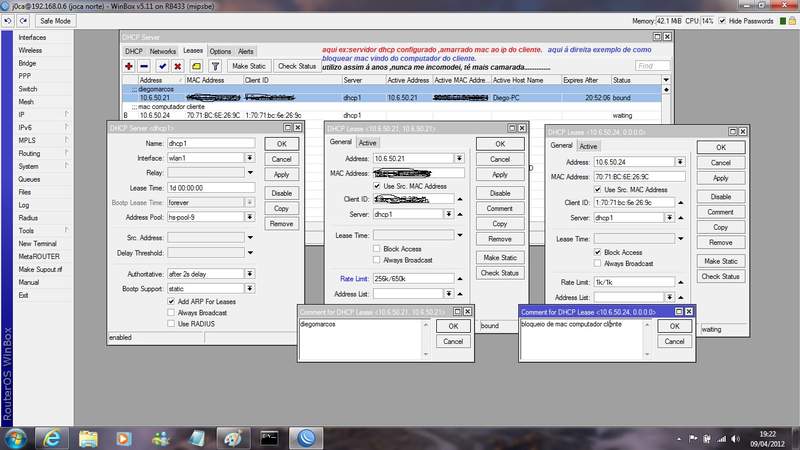Click the yellow Comment icon in toolbar

click(x=197, y=66)
